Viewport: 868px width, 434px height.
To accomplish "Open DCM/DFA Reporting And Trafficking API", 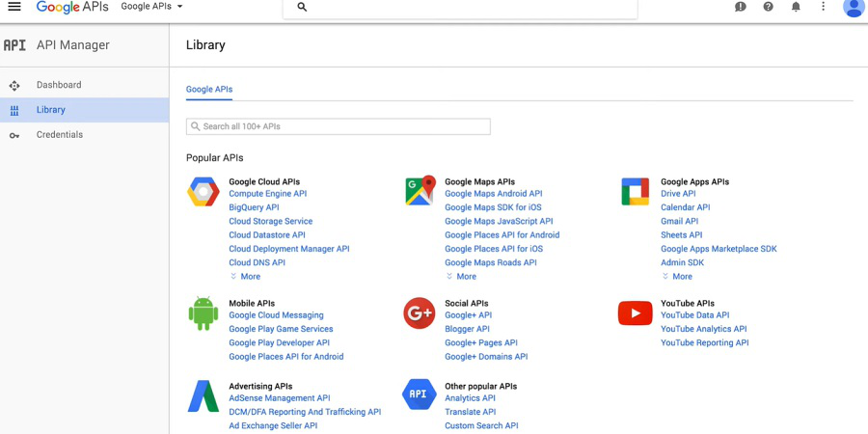I will point(305,413).
